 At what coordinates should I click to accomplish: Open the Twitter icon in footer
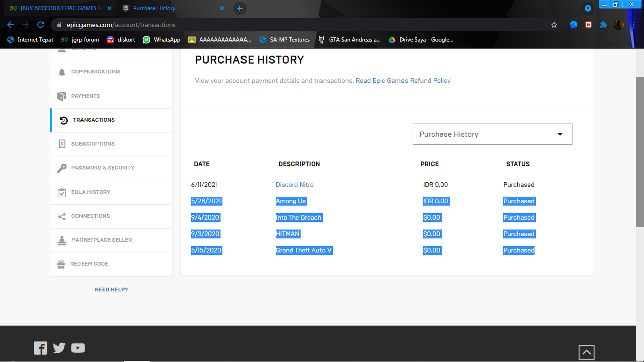59,348
